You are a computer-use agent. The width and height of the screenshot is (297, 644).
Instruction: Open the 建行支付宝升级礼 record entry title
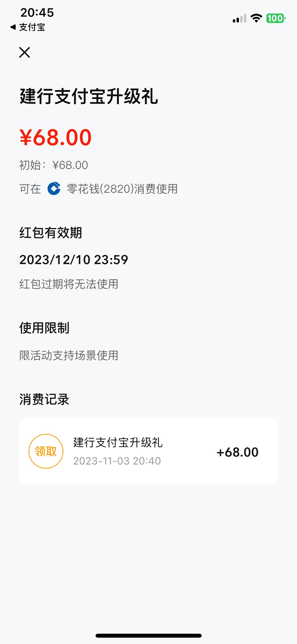click(x=118, y=443)
